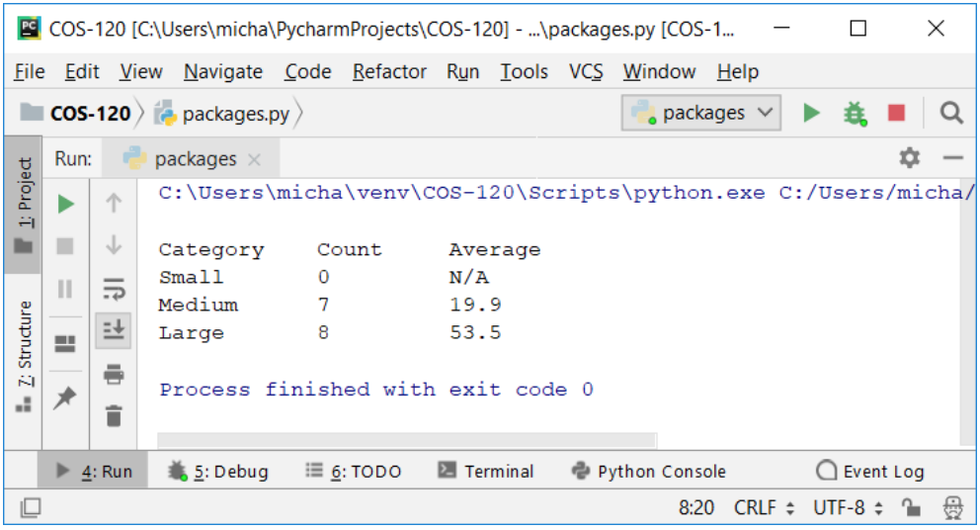Open the 1: Project side tool window
Screen dimensions: 980x530
24,205
